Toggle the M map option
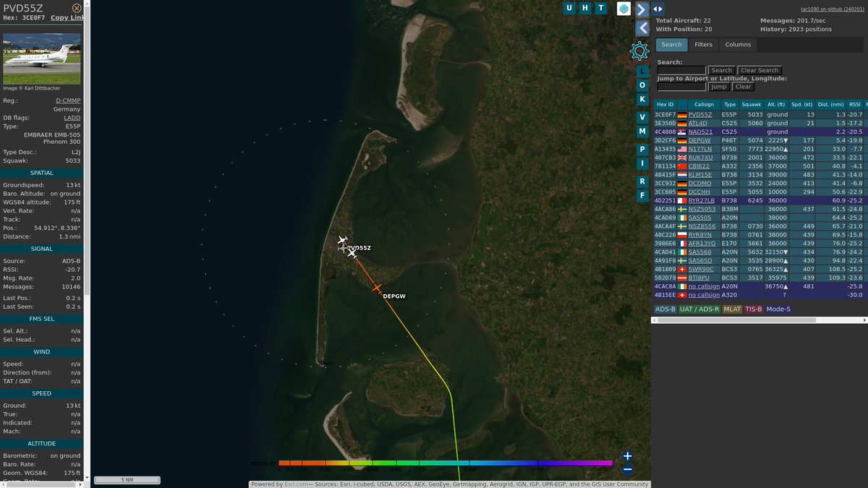Image resolution: width=868 pixels, height=488 pixels. pos(642,132)
